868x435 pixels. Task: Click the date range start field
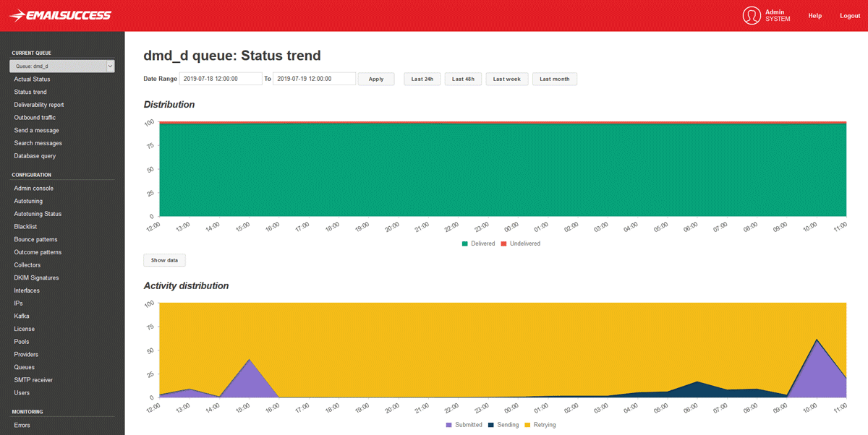pyautogui.click(x=220, y=79)
